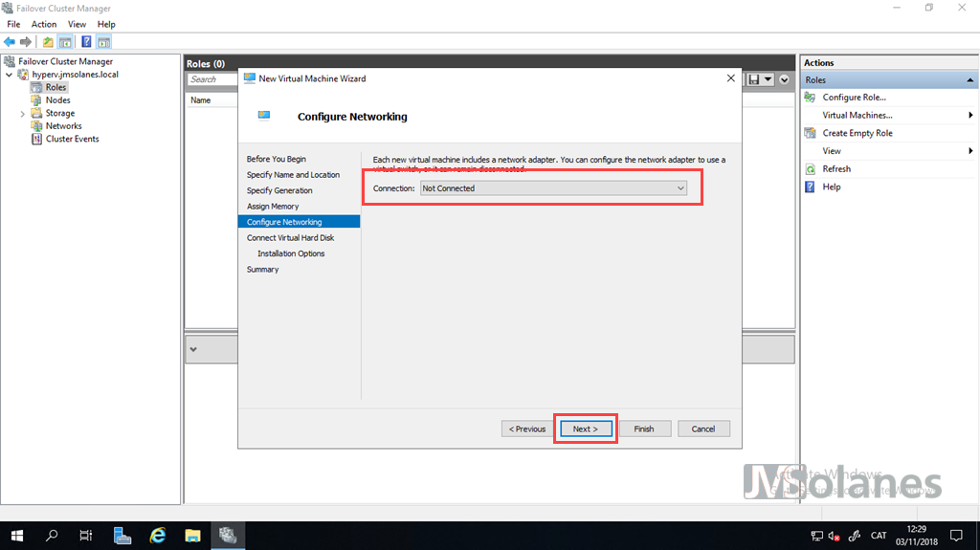Expand the Roles search options chevron
Image resolution: width=980 pixels, height=550 pixels.
coord(785,79)
